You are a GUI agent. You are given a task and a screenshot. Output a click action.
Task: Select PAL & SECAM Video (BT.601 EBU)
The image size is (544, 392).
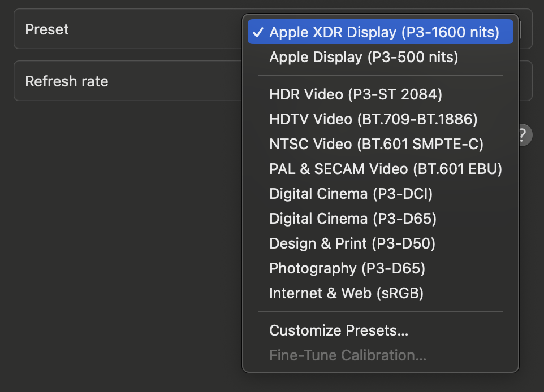click(x=380, y=169)
